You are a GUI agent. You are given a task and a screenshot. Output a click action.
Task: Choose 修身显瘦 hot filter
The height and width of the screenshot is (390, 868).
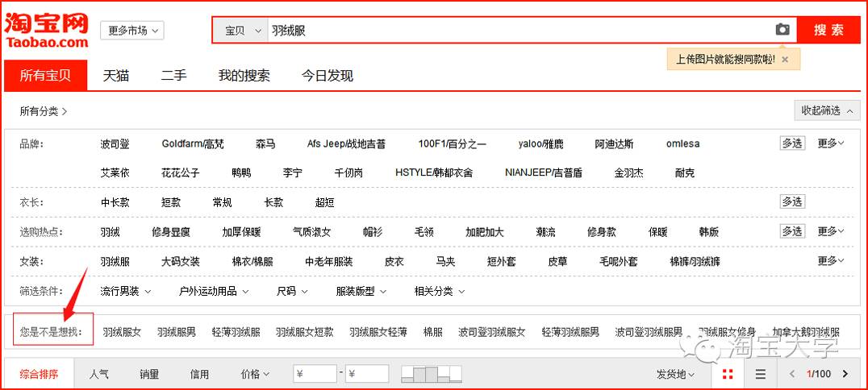click(171, 232)
